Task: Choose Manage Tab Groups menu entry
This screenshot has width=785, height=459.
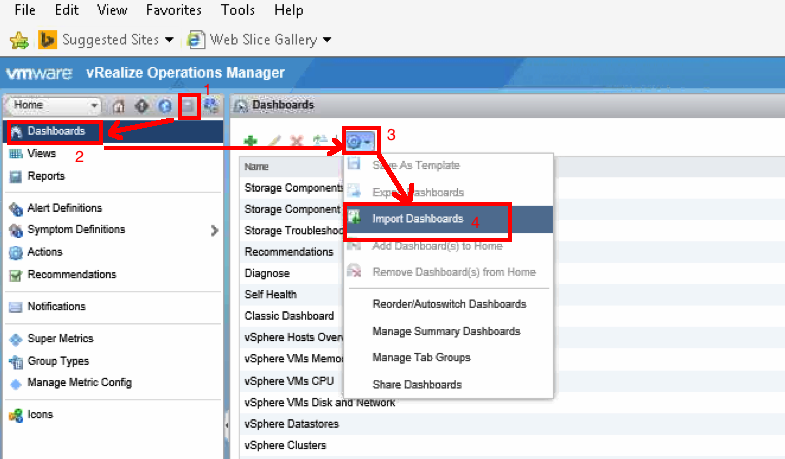Action: click(x=421, y=357)
